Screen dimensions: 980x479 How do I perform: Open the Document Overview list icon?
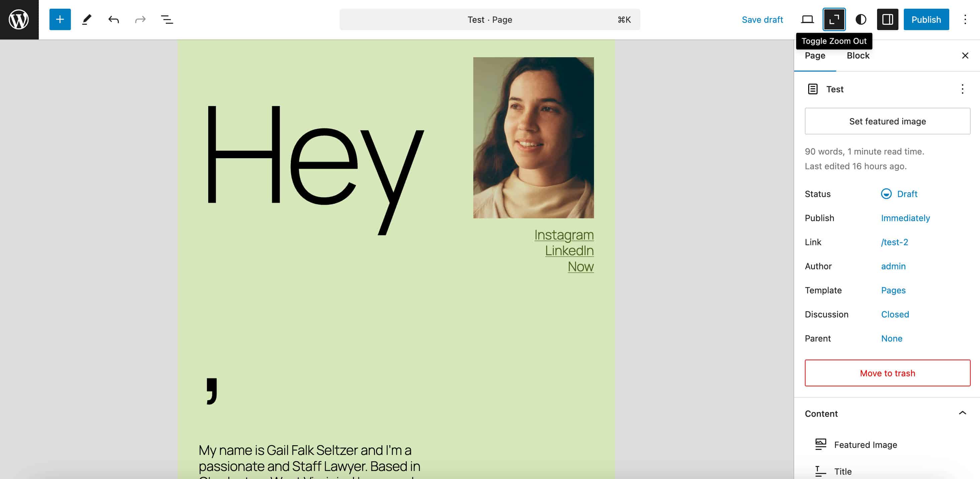(x=167, y=19)
